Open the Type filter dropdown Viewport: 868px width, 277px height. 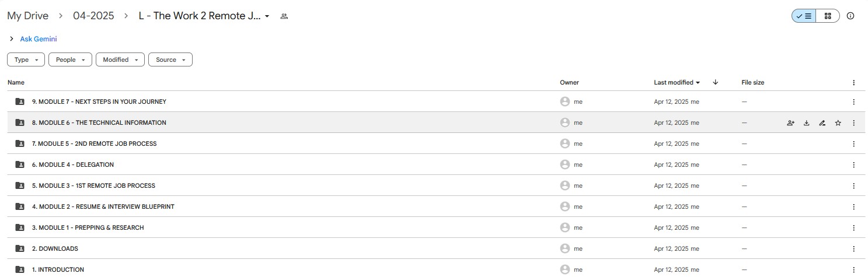(26, 59)
